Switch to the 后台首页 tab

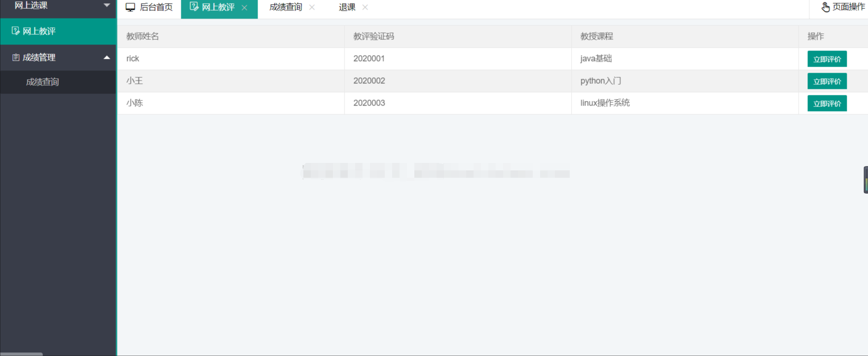click(149, 7)
